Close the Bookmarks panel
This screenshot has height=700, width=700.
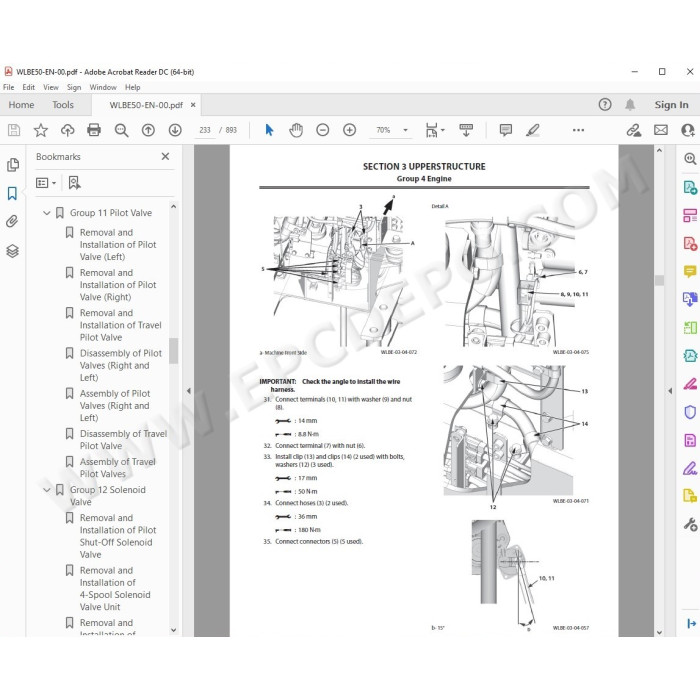165,156
